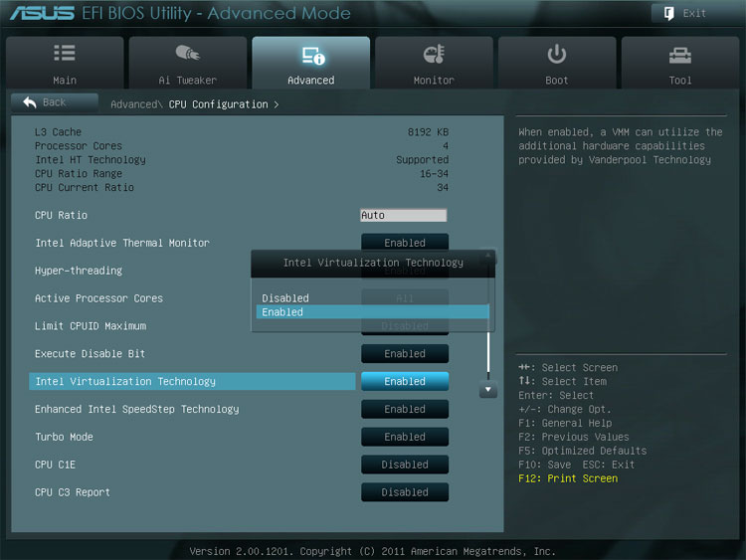This screenshot has height=560, width=746.
Task: Select Intel Adaptive Thermal Monitor label
Action: click(x=122, y=243)
